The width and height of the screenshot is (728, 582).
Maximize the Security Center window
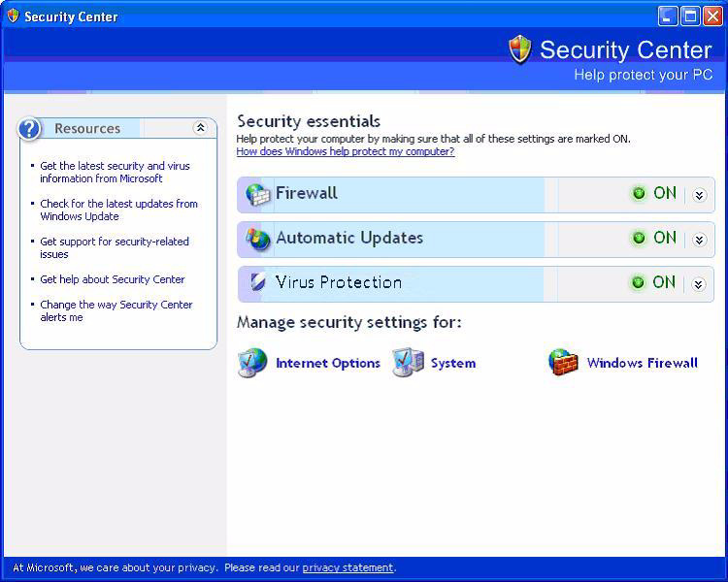690,16
